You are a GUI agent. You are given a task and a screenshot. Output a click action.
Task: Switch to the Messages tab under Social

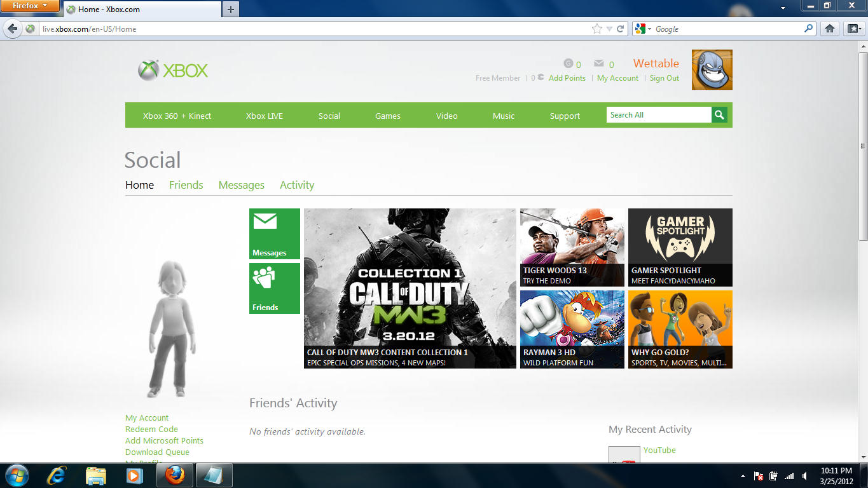[242, 185]
